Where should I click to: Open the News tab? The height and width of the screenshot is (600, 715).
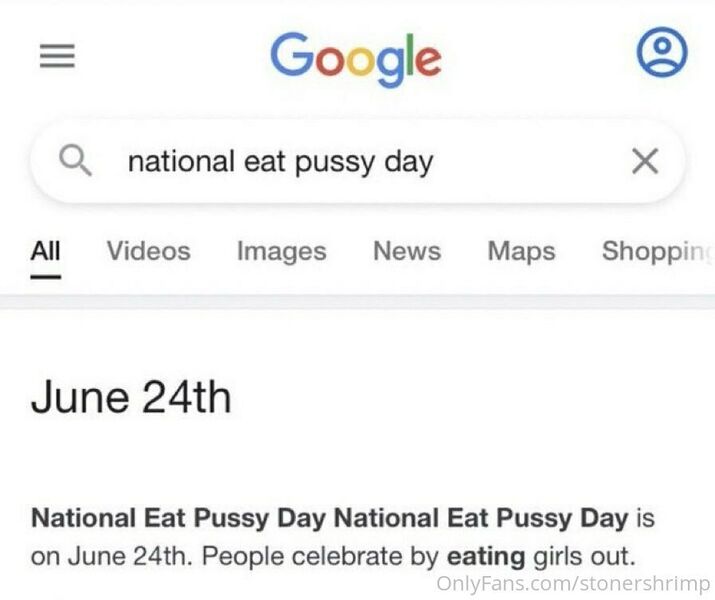point(407,251)
